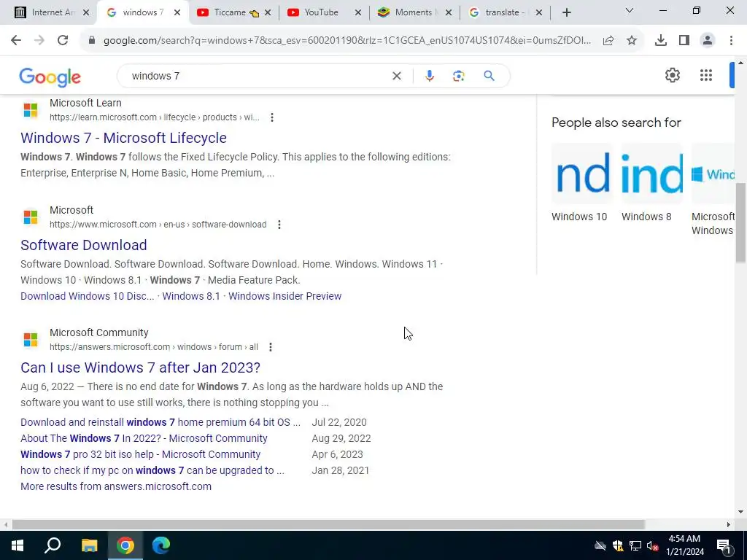Clear the search box with the X icon
This screenshot has height=560, width=747.
[x=396, y=76]
